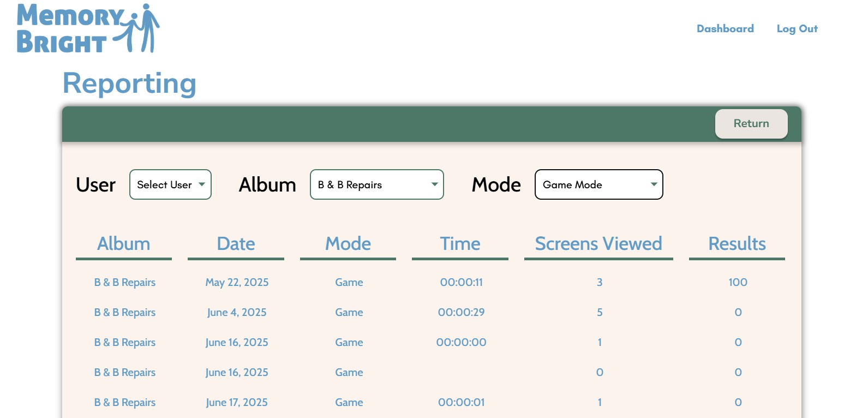Click the Album column header
Image resolution: width=868 pixels, height=418 pixels.
tap(124, 244)
